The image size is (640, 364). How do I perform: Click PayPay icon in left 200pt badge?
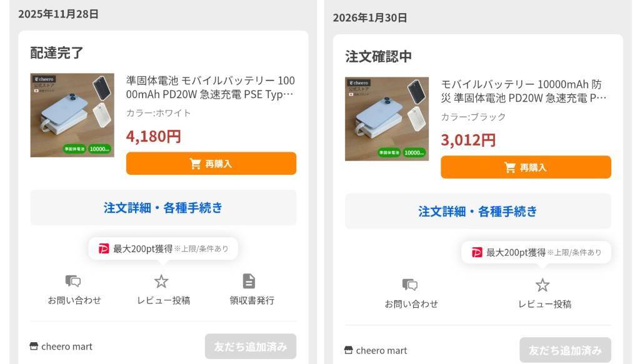point(104,248)
